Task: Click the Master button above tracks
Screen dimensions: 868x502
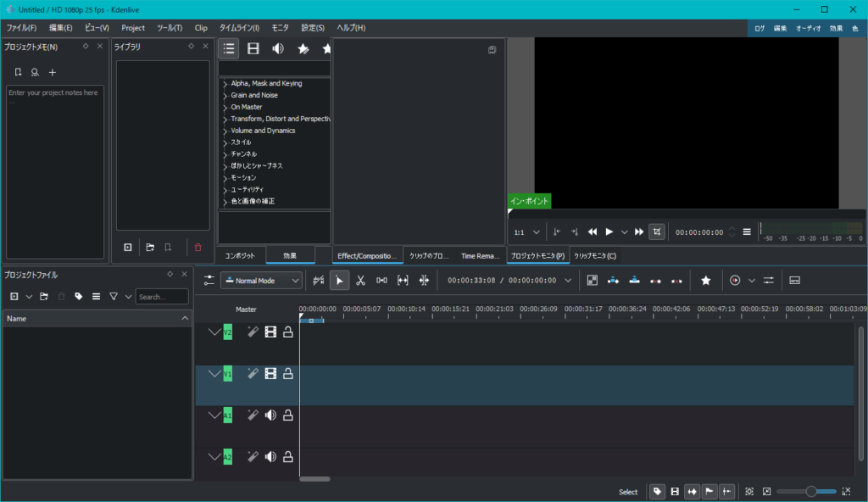Action: (x=246, y=310)
